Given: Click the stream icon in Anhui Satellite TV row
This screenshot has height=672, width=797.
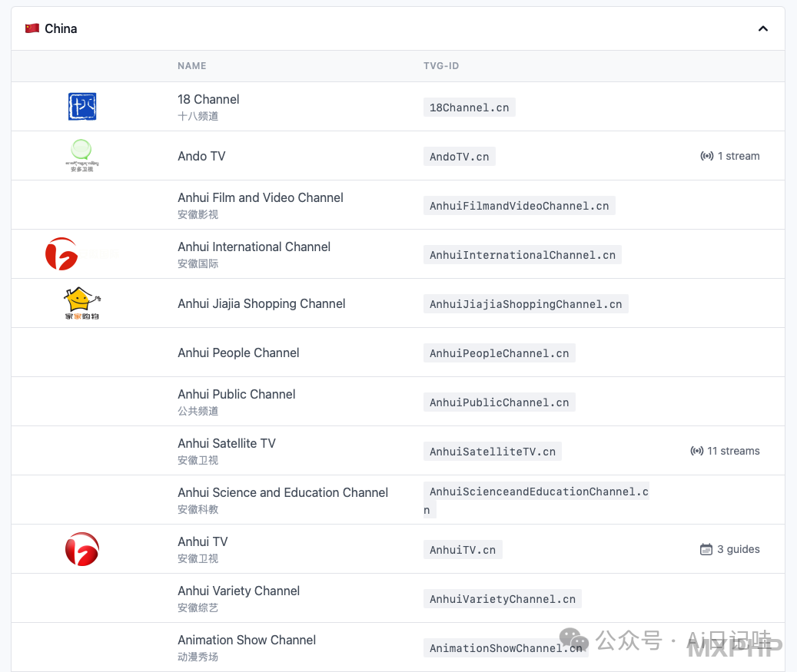Looking at the screenshot, I should [697, 451].
